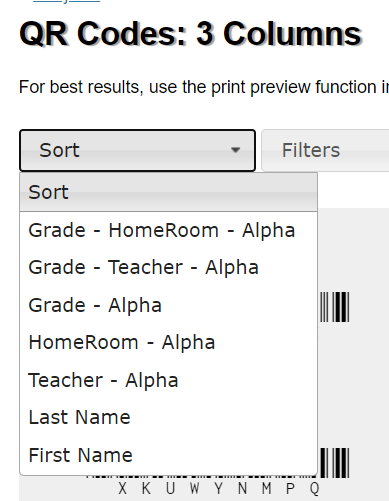389x501 pixels.
Task: Open the Sort combo box
Action: [137, 150]
